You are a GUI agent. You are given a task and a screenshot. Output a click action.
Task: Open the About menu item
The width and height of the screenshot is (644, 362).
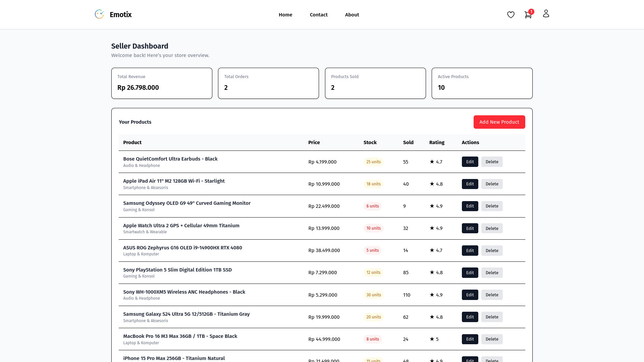pos(352,15)
